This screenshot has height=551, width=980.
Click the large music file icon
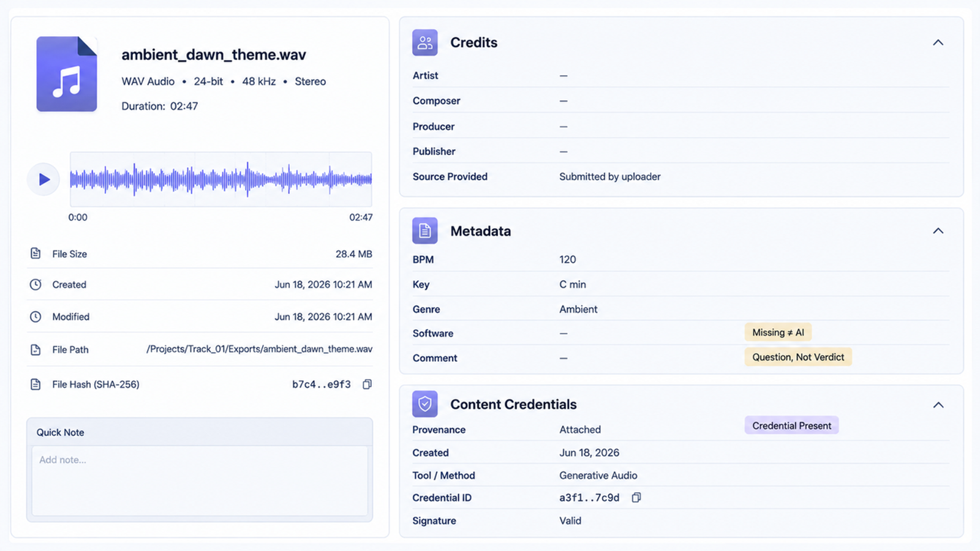[66, 74]
